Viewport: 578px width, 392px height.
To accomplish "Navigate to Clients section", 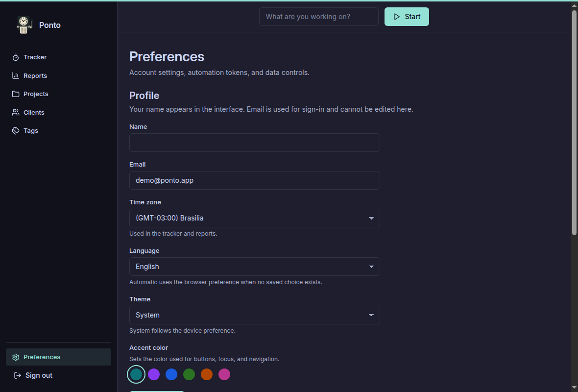I will pos(58,113).
